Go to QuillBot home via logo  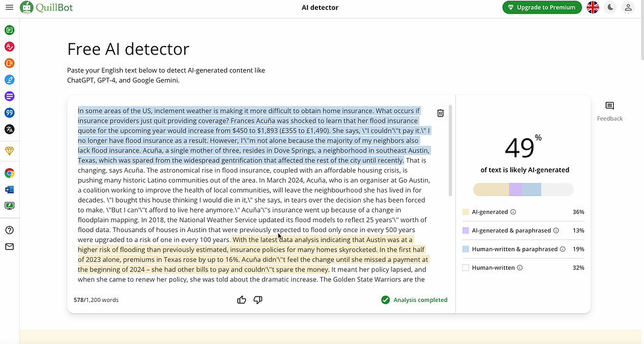[x=47, y=7]
